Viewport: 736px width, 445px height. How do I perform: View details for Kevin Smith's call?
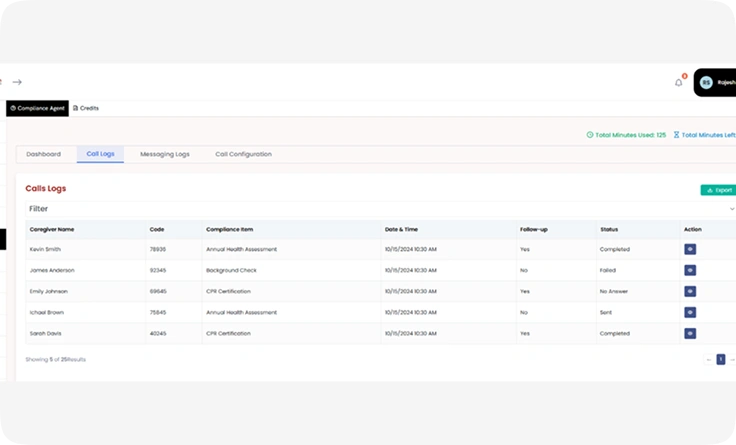(690, 249)
